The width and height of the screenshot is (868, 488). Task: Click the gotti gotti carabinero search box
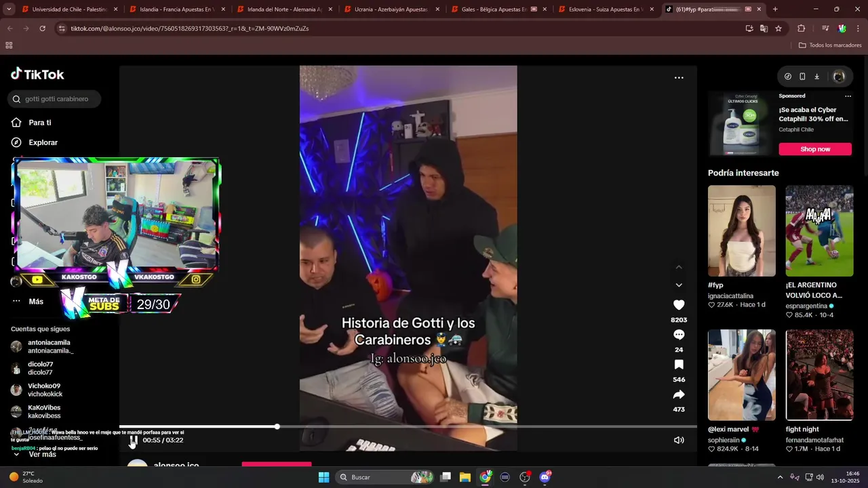pos(55,99)
